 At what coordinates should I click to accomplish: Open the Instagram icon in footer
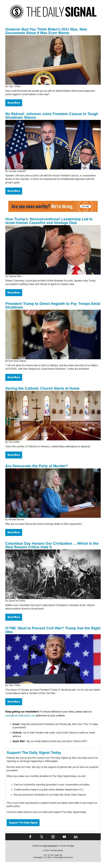tap(53, 836)
